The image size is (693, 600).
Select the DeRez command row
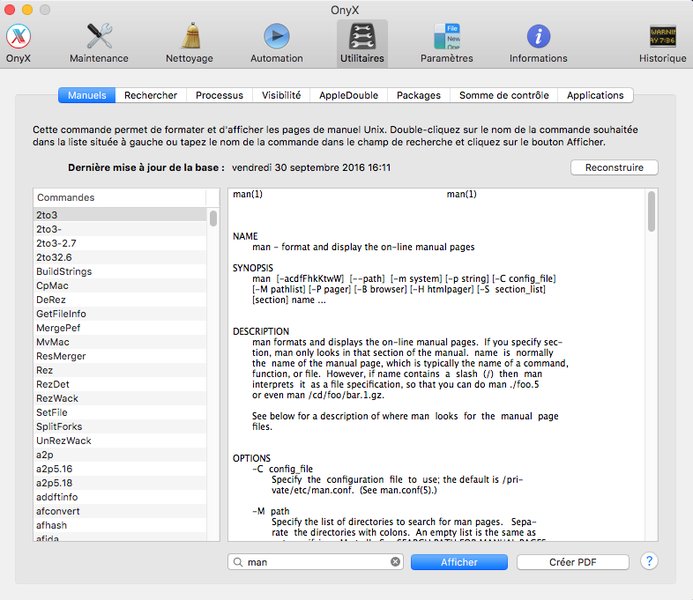tap(120, 300)
